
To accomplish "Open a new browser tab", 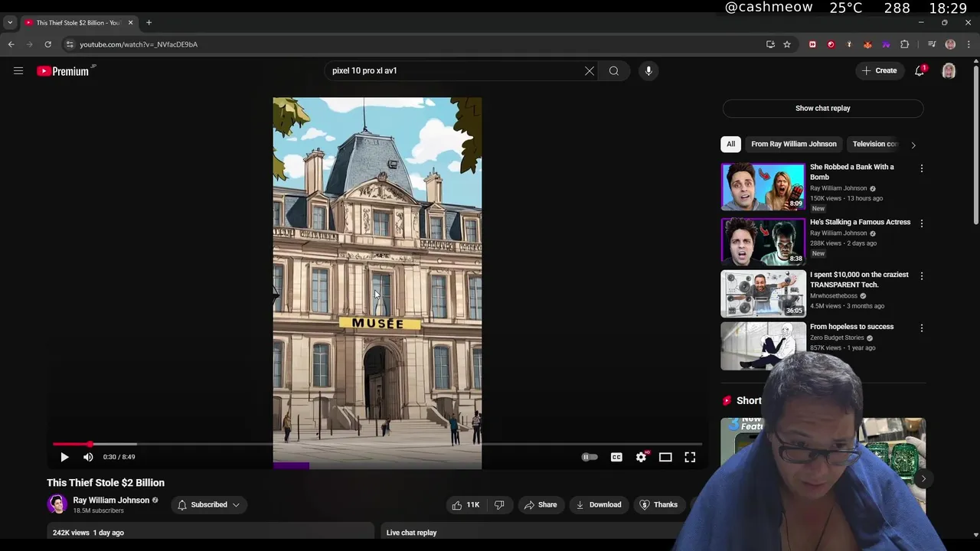I will point(149,22).
